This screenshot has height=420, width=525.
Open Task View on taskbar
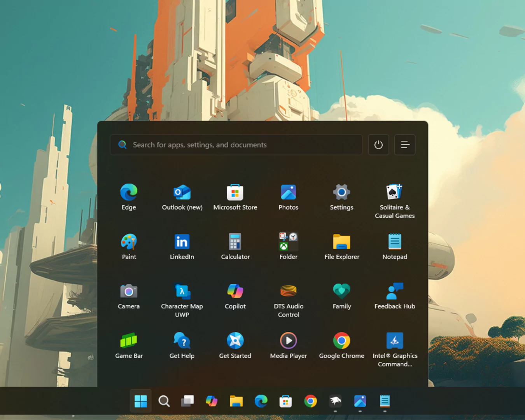coord(187,401)
